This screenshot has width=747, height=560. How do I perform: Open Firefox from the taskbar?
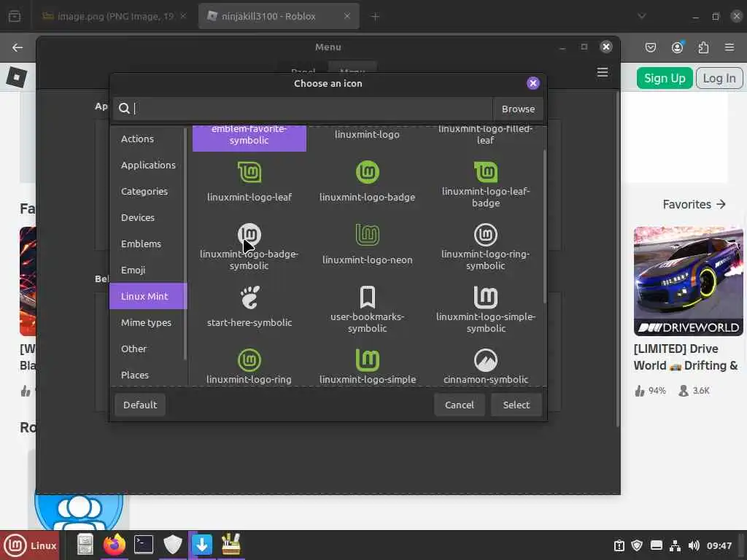tap(115, 545)
